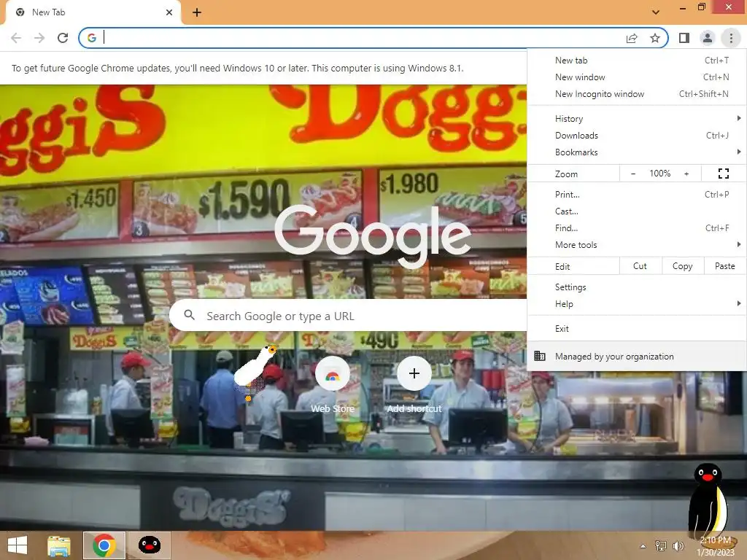Select New window from the menu
This screenshot has height=560, width=747.
[637, 77]
